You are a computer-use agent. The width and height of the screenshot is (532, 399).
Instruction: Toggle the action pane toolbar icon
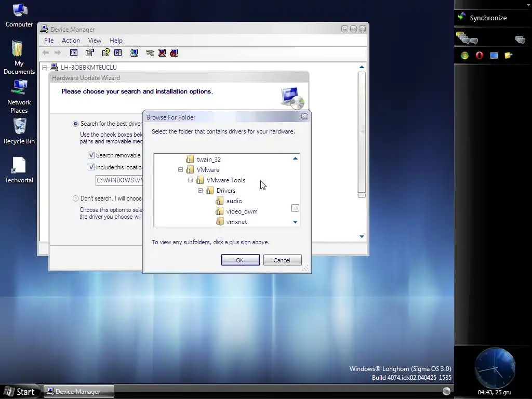[x=118, y=52]
